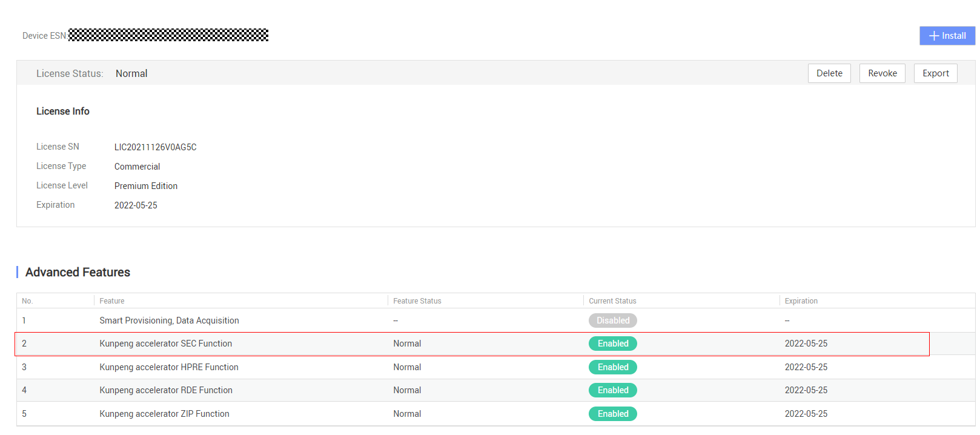Click Enabled badge for ZIP Function
Image resolution: width=980 pixels, height=435 pixels.
click(x=613, y=414)
